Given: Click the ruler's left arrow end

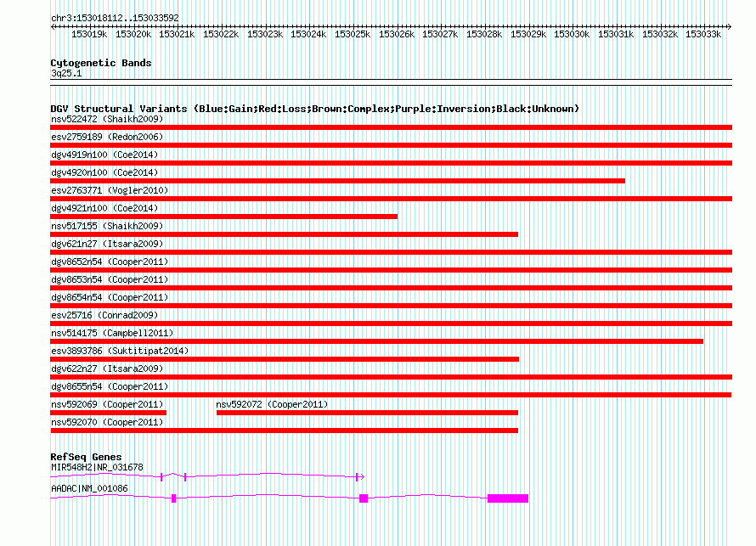Looking at the screenshot, I should pos(53,26).
